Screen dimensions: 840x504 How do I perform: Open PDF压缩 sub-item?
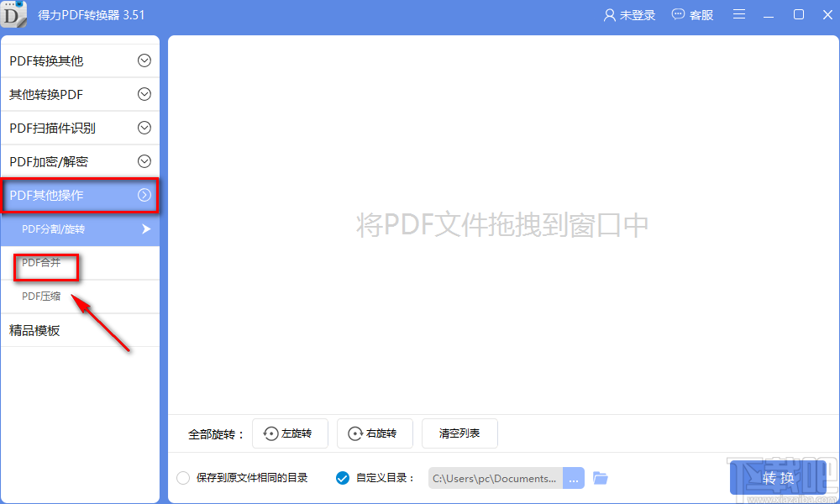click(81, 297)
